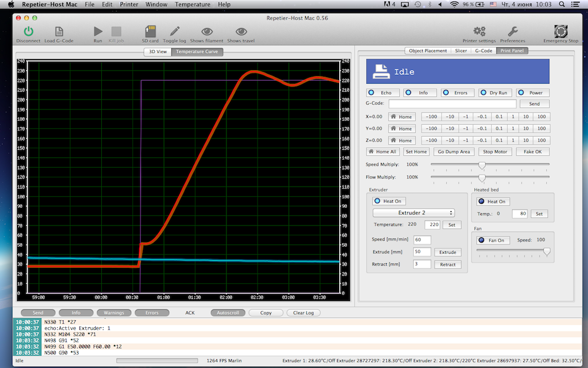Click the Toggle log pencil icon

pyautogui.click(x=175, y=32)
